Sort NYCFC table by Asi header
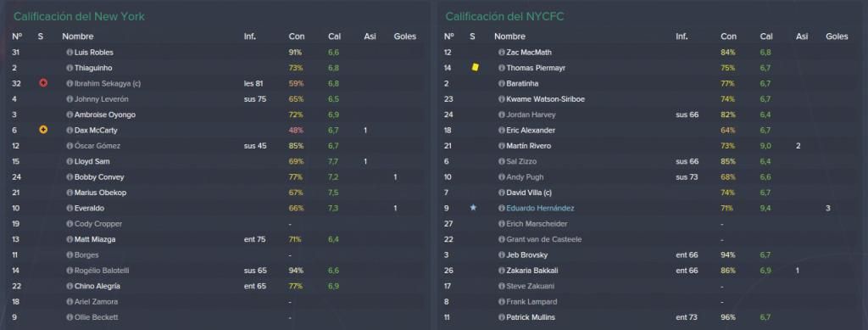 [x=802, y=36]
